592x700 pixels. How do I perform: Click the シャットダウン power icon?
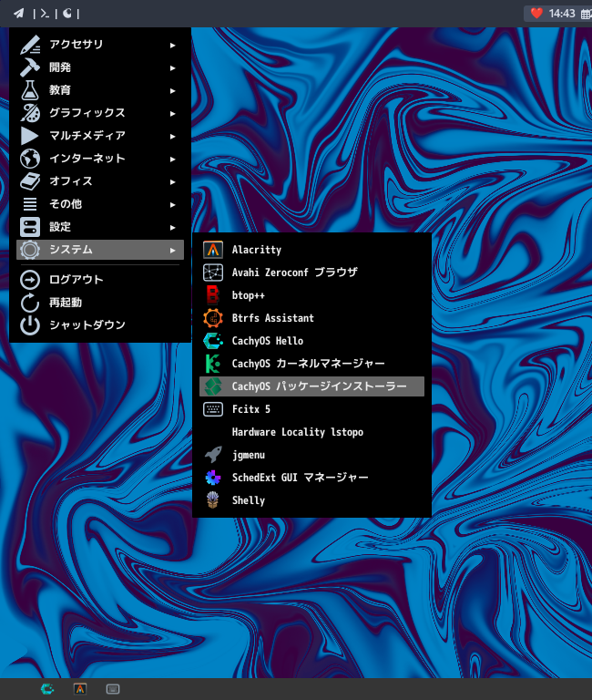[30, 325]
